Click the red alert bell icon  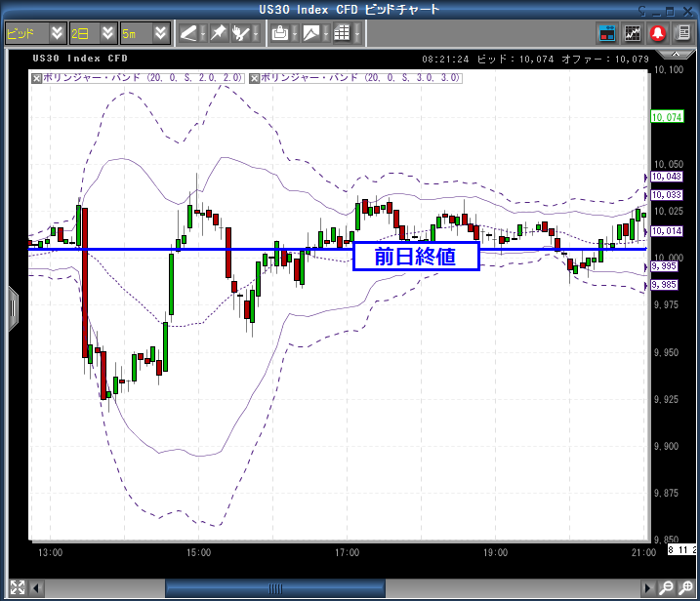[657, 33]
